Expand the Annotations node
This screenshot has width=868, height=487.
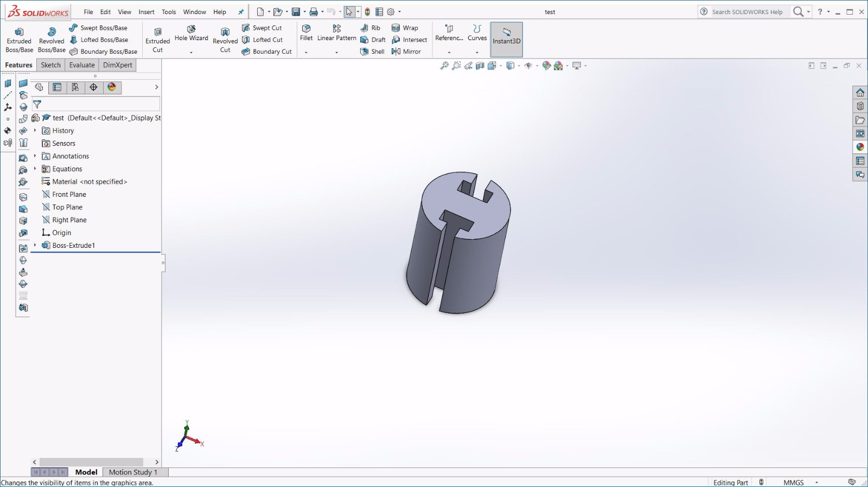(35, 156)
